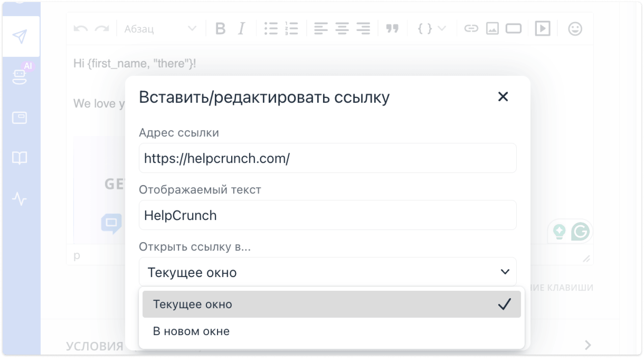Select the Bold formatting icon

(x=220, y=29)
